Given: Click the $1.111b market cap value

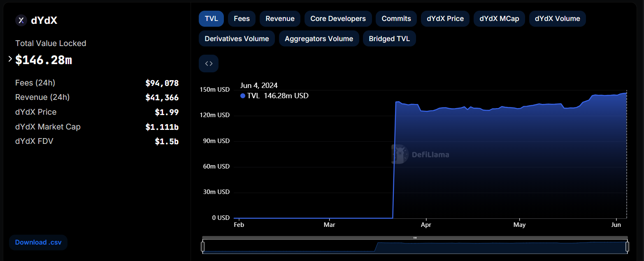Looking at the screenshot, I should (x=162, y=127).
